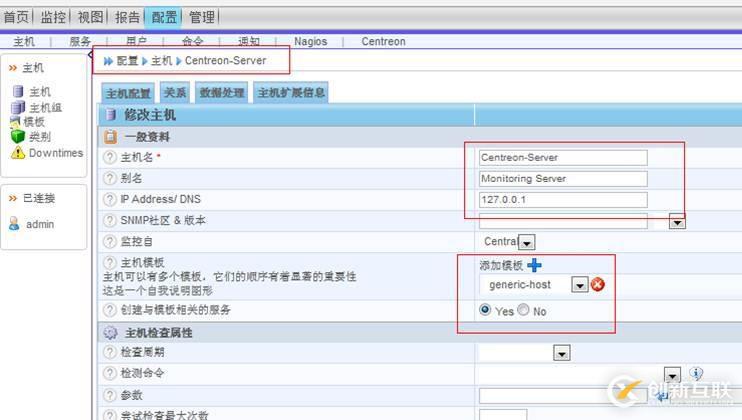742x420 pixels.
Task: Click 主机名 field containing Centreon-Server
Action: [563, 158]
